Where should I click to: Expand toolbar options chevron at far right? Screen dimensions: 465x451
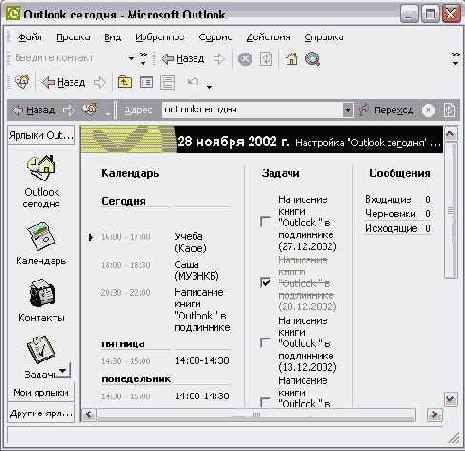coord(455,59)
